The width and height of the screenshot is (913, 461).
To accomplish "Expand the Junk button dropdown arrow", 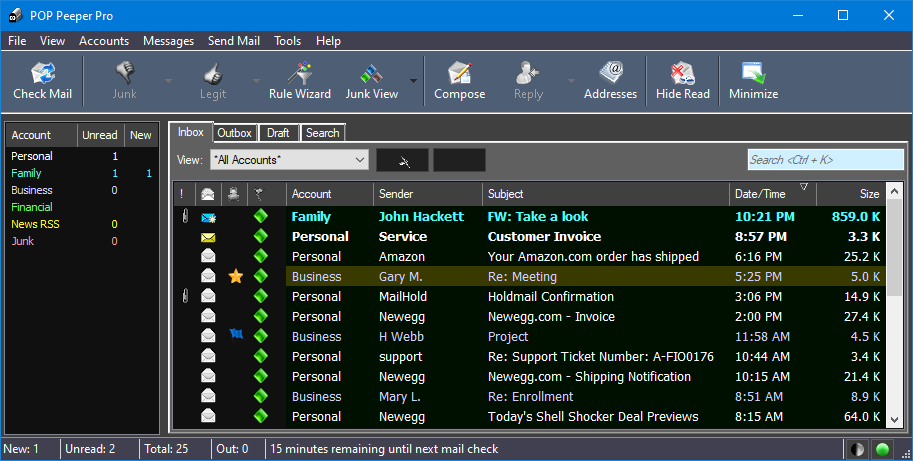I will [168, 81].
